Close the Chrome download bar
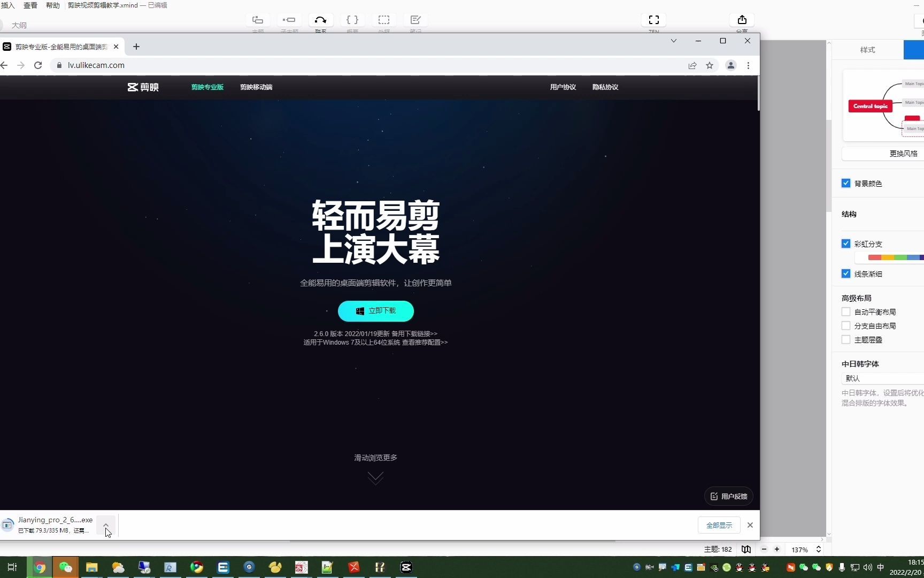This screenshot has height=578, width=924. tap(750, 525)
